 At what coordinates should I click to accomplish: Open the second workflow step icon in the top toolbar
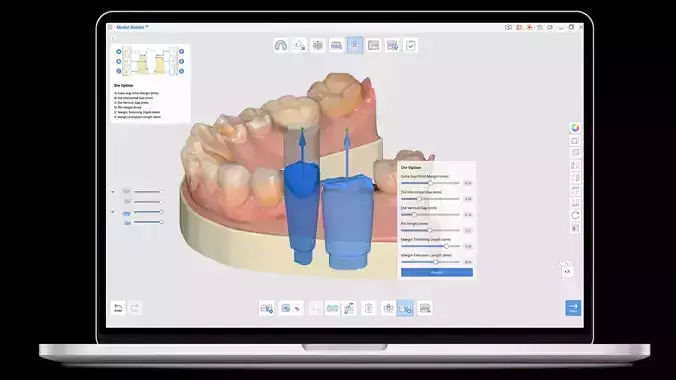click(x=299, y=45)
